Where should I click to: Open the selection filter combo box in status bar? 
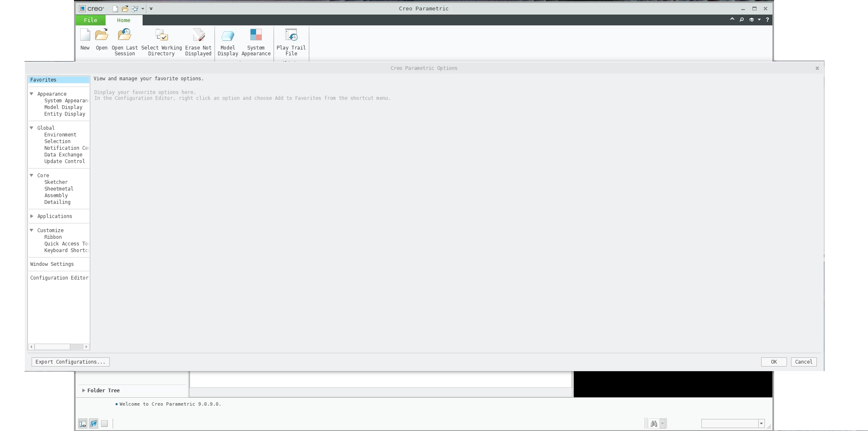[733, 424]
